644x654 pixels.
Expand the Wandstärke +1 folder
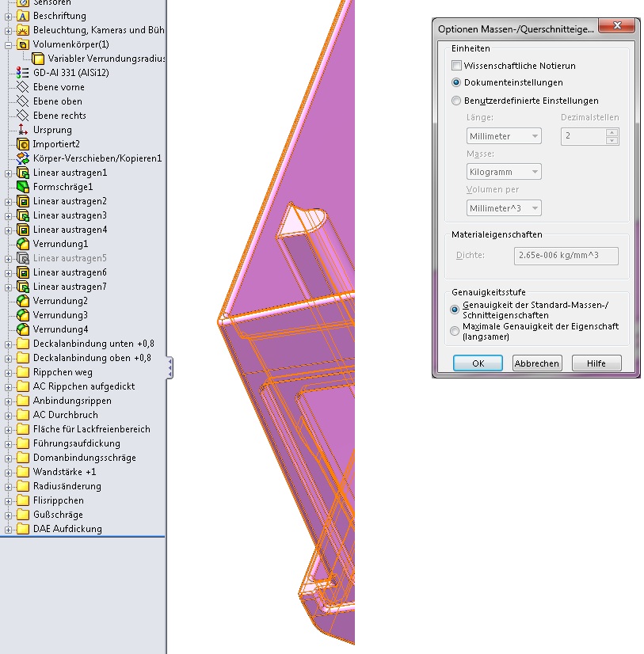(9, 473)
